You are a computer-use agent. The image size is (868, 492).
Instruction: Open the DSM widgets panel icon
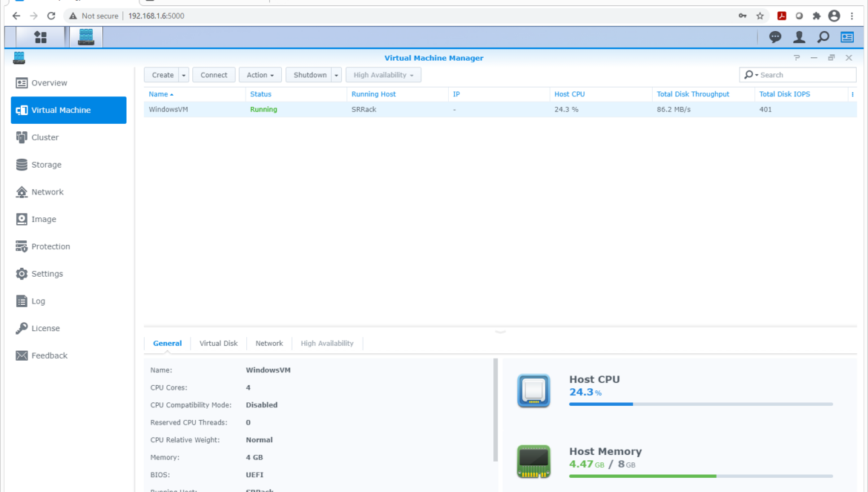847,37
